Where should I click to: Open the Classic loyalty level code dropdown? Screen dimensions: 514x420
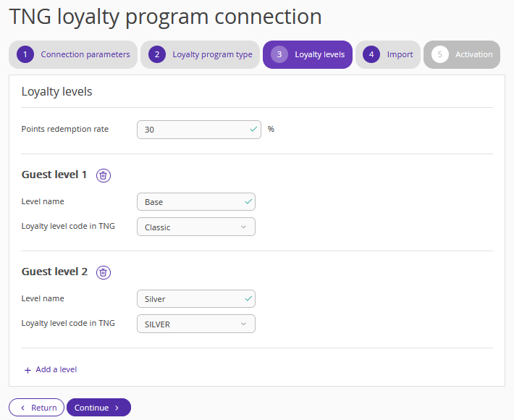(196, 227)
